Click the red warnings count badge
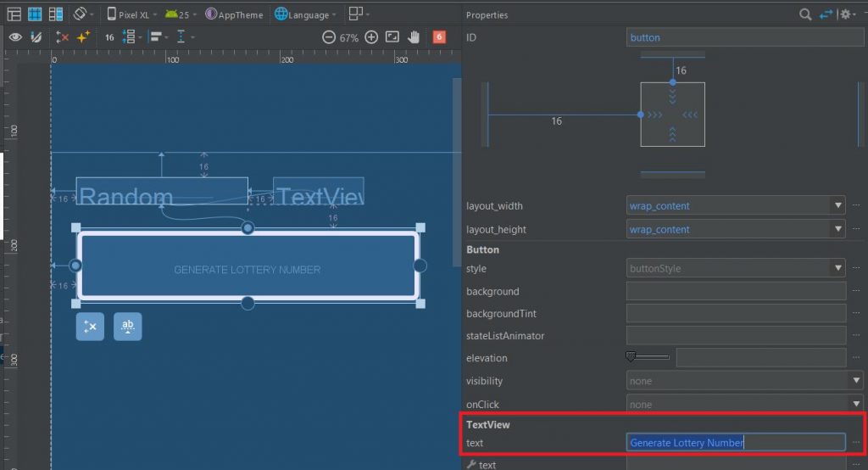The width and height of the screenshot is (868, 470). coord(439,37)
